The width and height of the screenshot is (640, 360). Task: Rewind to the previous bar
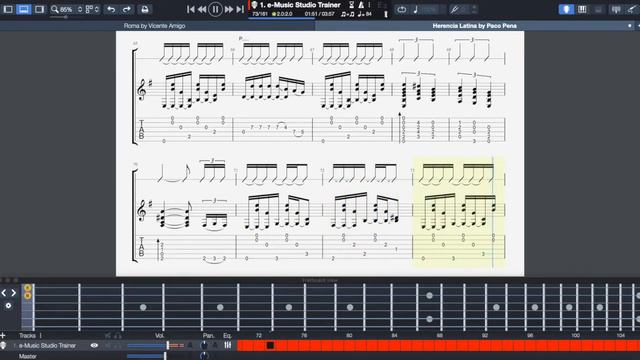click(202, 9)
